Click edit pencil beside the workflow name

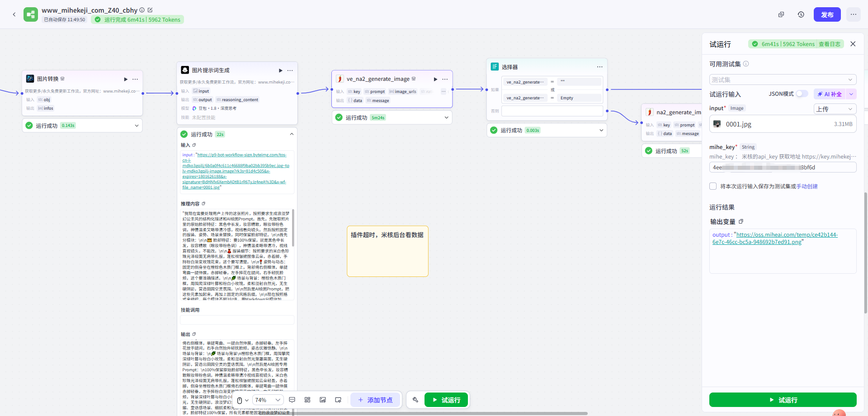pyautogui.click(x=150, y=10)
